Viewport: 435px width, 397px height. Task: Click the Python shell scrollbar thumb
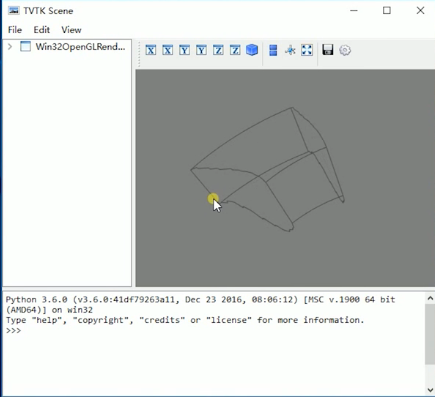coord(430,334)
